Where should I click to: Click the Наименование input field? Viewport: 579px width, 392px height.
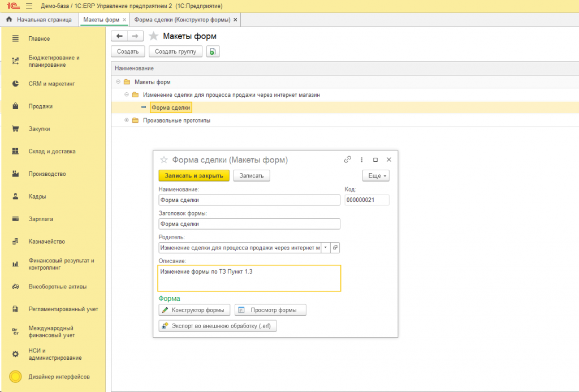coord(249,200)
